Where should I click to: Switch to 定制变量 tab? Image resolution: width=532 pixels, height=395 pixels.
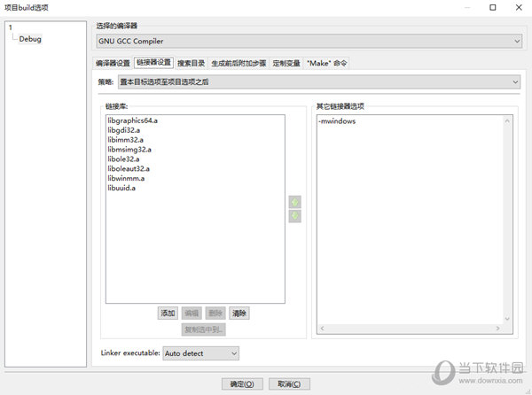286,63
